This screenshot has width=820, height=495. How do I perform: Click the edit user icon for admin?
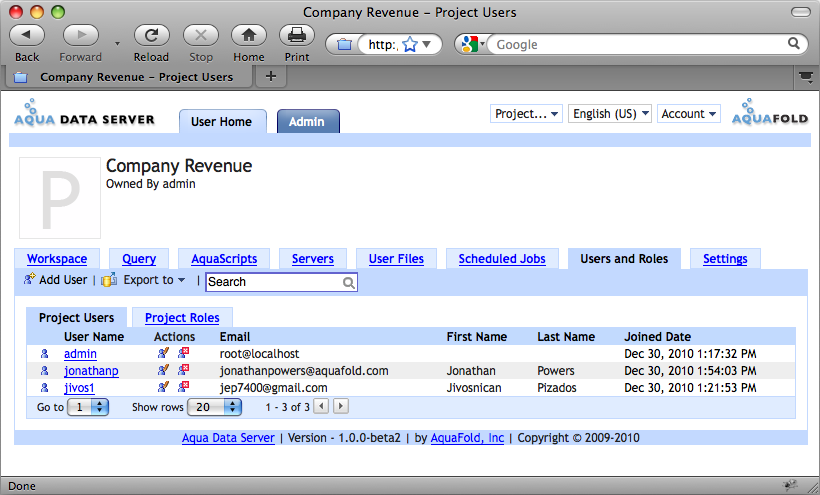pos(163,353)
